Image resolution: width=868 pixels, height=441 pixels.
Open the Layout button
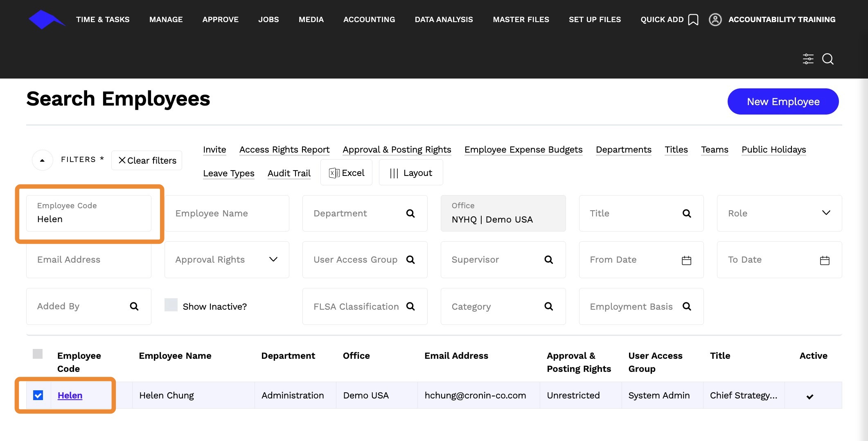click(x=411, y=173)
